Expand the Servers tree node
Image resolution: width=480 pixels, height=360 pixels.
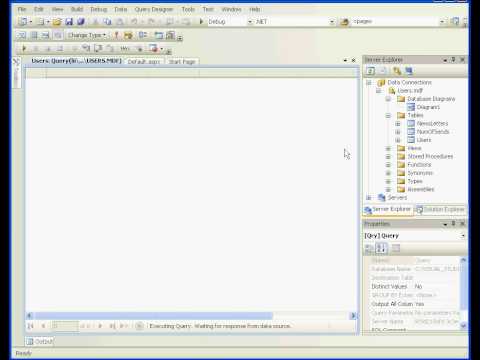[369, 198]
